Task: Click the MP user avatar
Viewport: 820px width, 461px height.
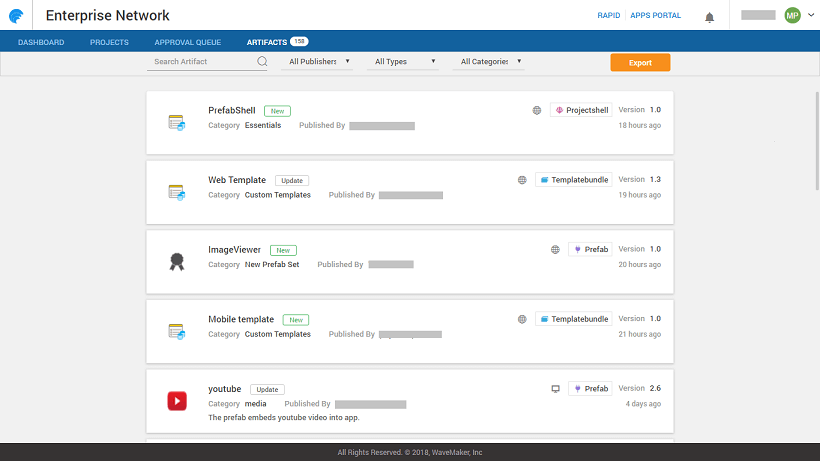Action: point(792,15)
